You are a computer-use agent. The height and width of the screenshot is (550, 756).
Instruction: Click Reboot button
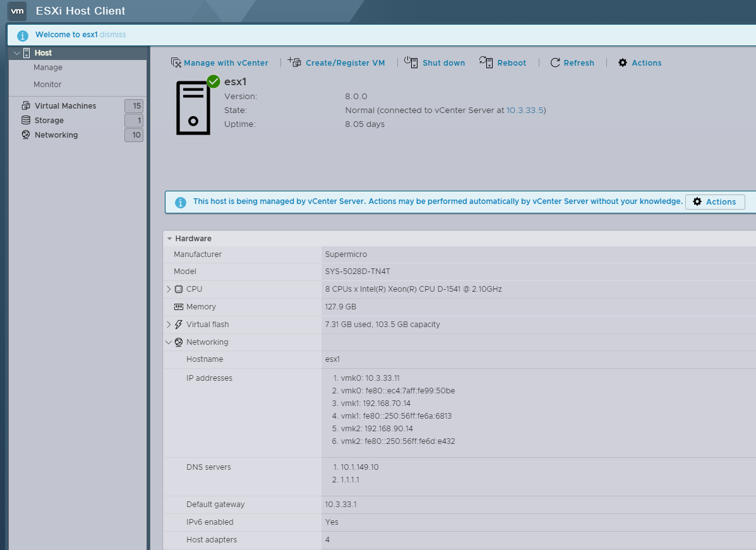503,63
